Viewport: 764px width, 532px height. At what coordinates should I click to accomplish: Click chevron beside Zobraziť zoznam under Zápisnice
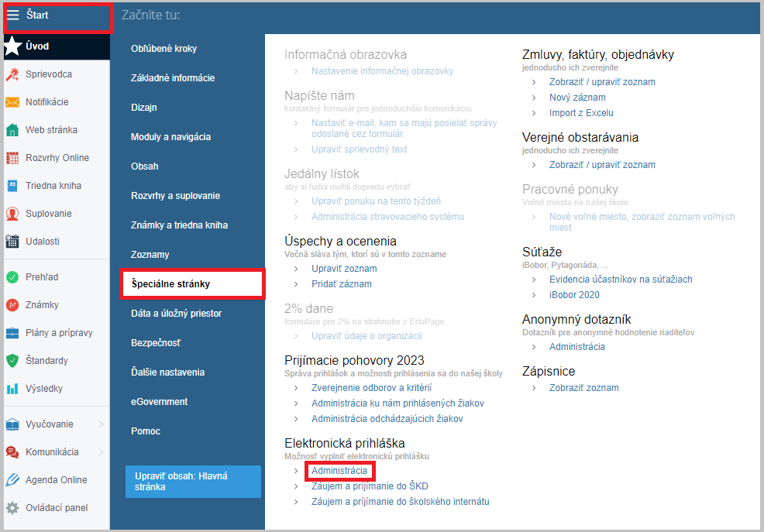(534, 389)
